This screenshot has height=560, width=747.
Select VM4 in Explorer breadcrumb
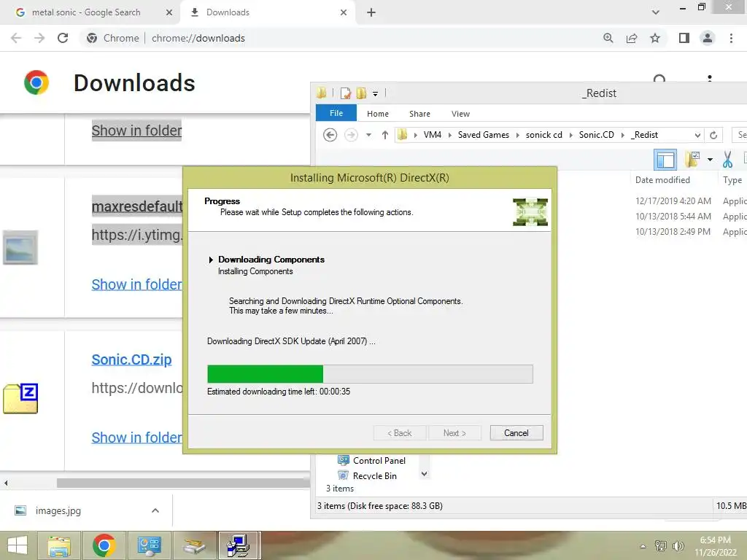[x=433, y=135]
